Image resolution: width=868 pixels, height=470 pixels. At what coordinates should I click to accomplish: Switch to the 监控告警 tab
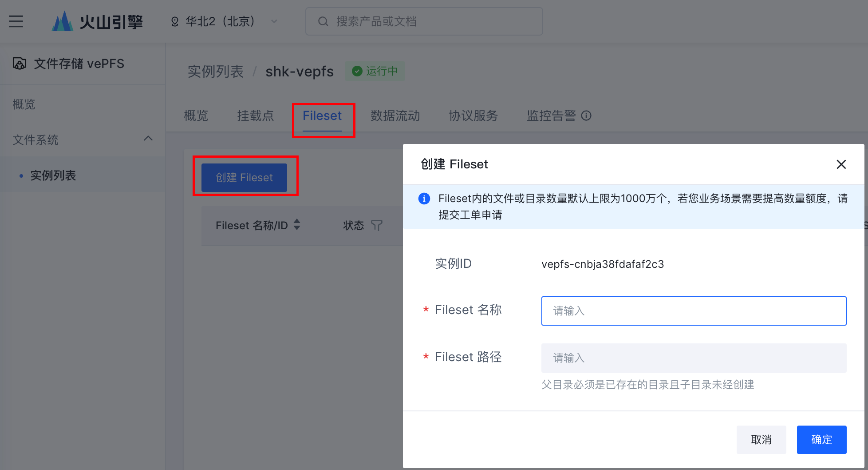[x=552, y=116]
